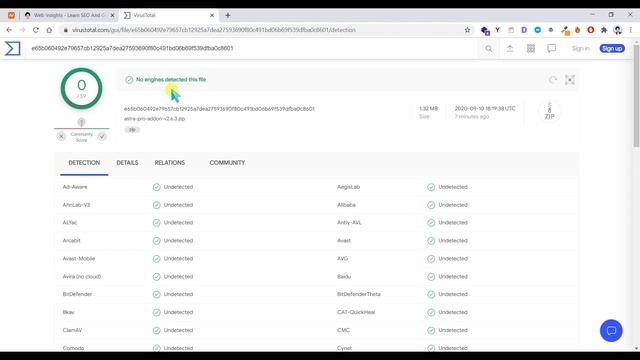This screenshot has height=360, width=640.
Task: Click the ALYac engine name
Action: coord(70,223)
